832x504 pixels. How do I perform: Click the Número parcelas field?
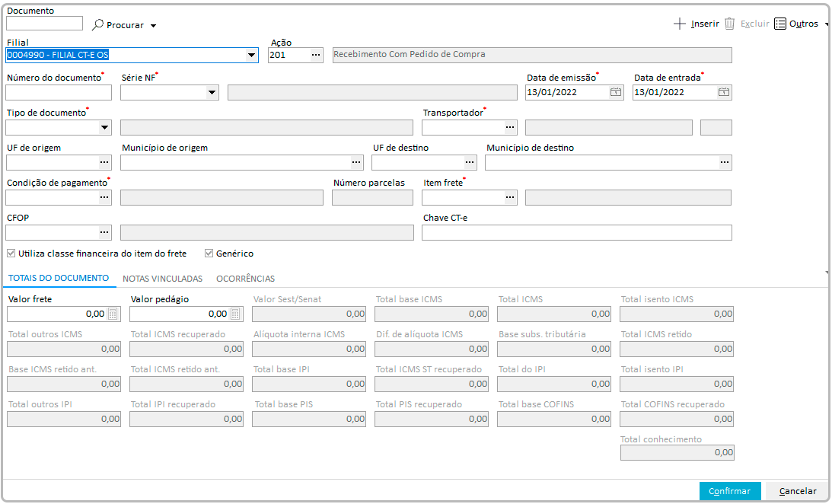(372, 197)
